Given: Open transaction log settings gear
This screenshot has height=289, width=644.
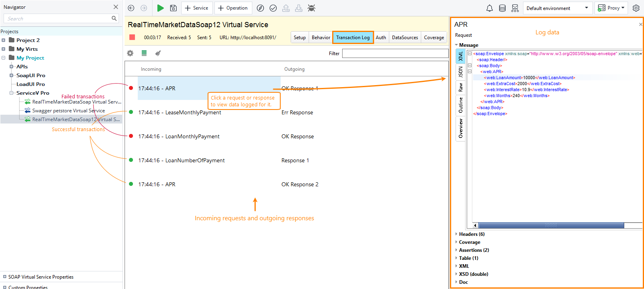Looking at the screenshot, I should [130, 53].
